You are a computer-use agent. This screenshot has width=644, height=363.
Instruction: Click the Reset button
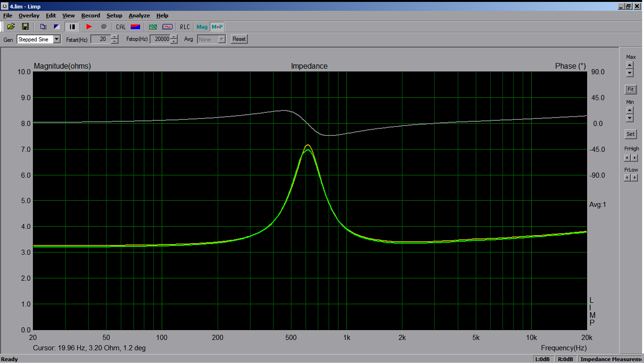pyautogui.click(x=239, y=39)
